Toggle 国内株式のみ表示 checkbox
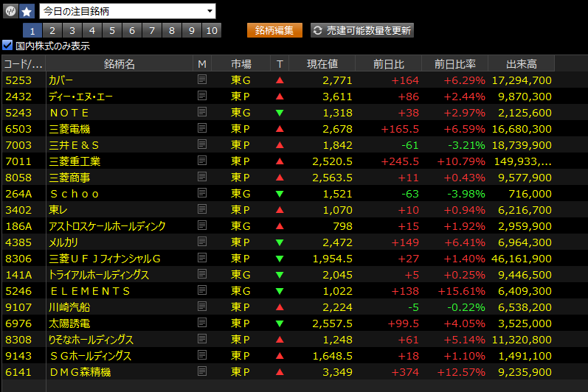 (7, 45)
